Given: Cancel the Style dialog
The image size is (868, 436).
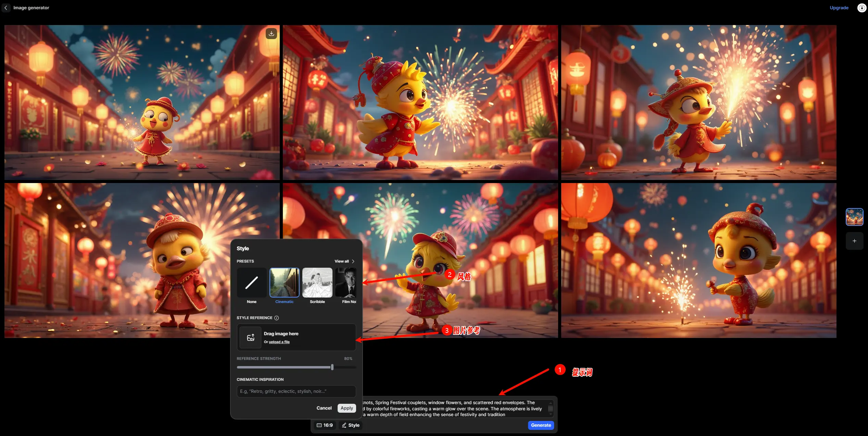Looking at the screenshot, I should pyautogui.click(x=324, y=408).
